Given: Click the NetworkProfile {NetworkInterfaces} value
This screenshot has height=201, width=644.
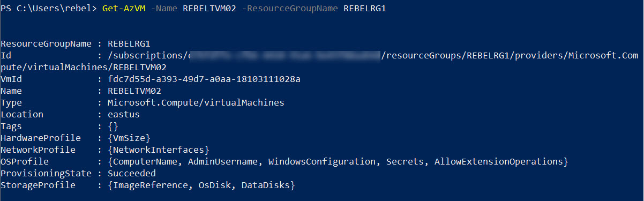Looking at the screenshot, I should 159,150.
